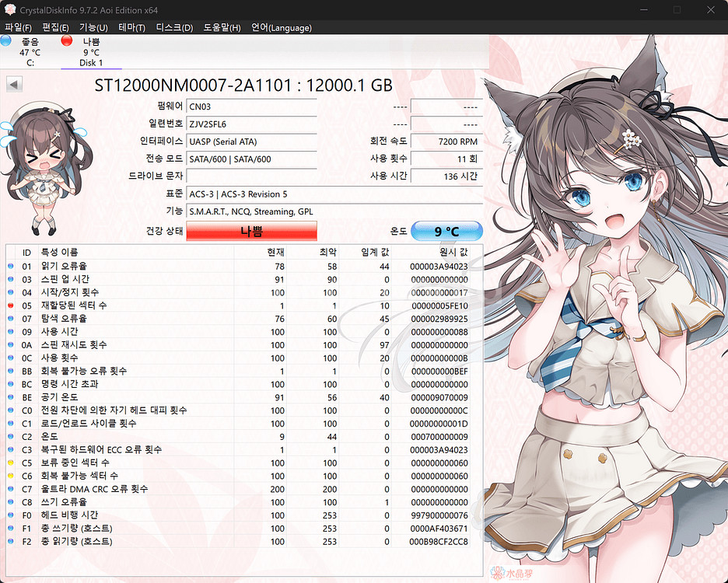Click the blue status dot for attribute 01

[11, 266]
